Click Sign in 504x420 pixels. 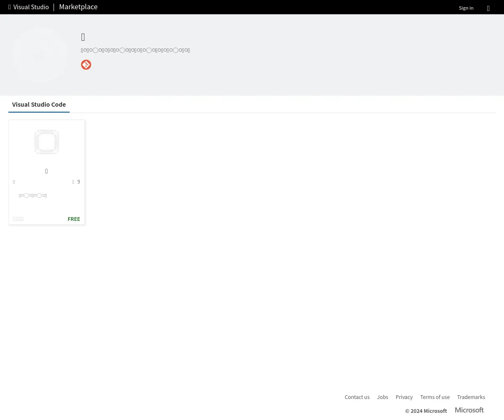point(466,8)
